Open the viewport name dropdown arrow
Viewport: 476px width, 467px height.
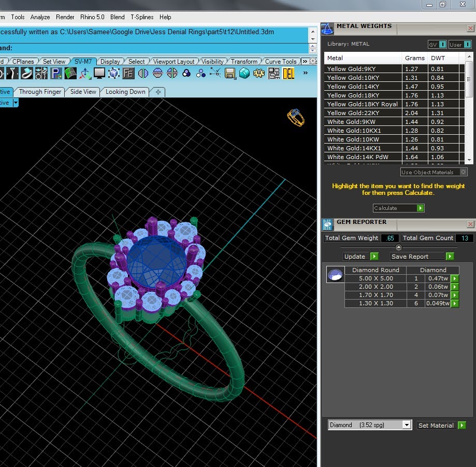coord(16,103)
